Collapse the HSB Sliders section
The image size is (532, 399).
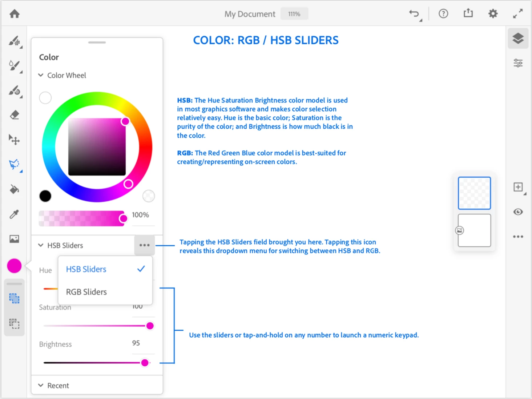pyautogui.click(x=41, y=245)
